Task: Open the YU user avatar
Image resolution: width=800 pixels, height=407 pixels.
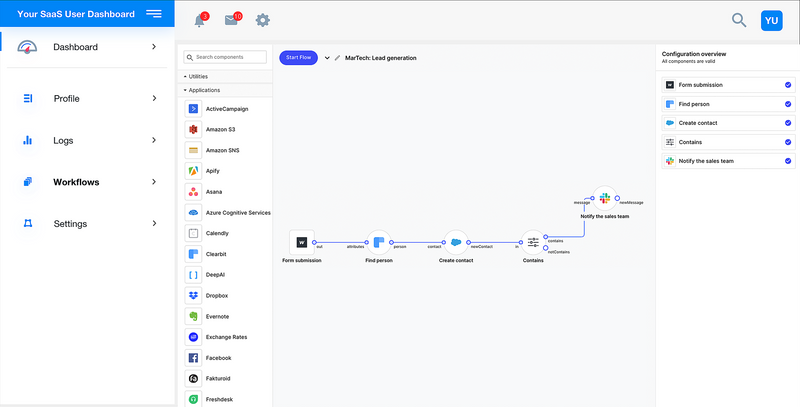Action: tap(771, 20)
